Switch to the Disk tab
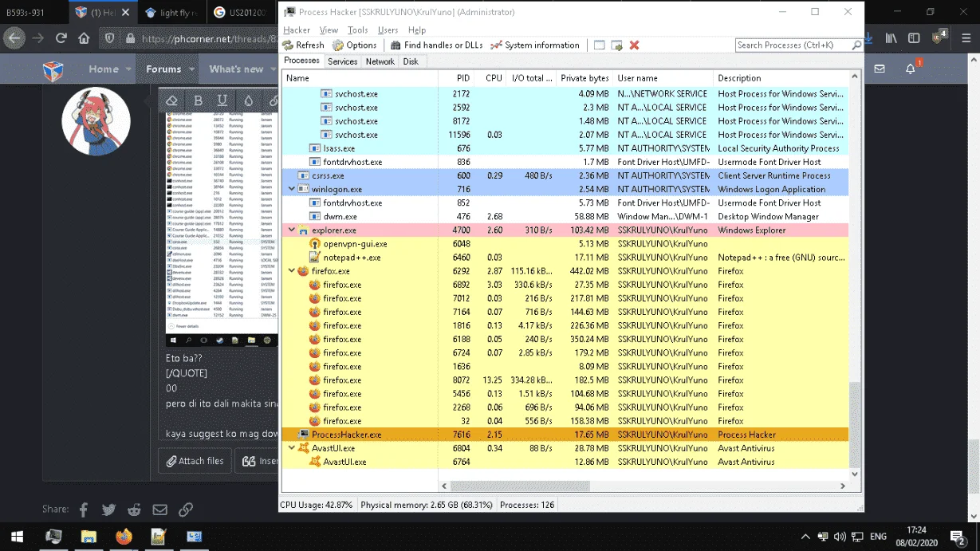Screen dimensions: 980x551 coord(411,61)
